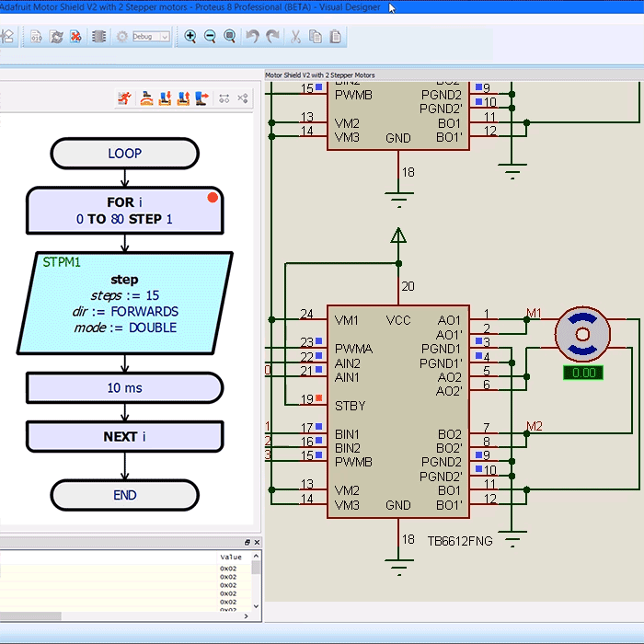Click 'dir := FORWARDS' parameter text
The width and height of the screenshot is (644, 644).
click(x=125, y=311)
